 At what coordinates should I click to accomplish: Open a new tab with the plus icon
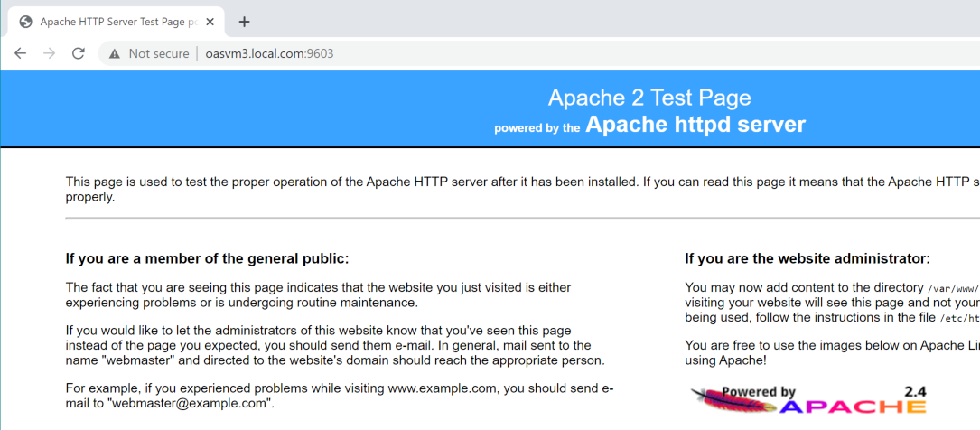pos(245,22)
